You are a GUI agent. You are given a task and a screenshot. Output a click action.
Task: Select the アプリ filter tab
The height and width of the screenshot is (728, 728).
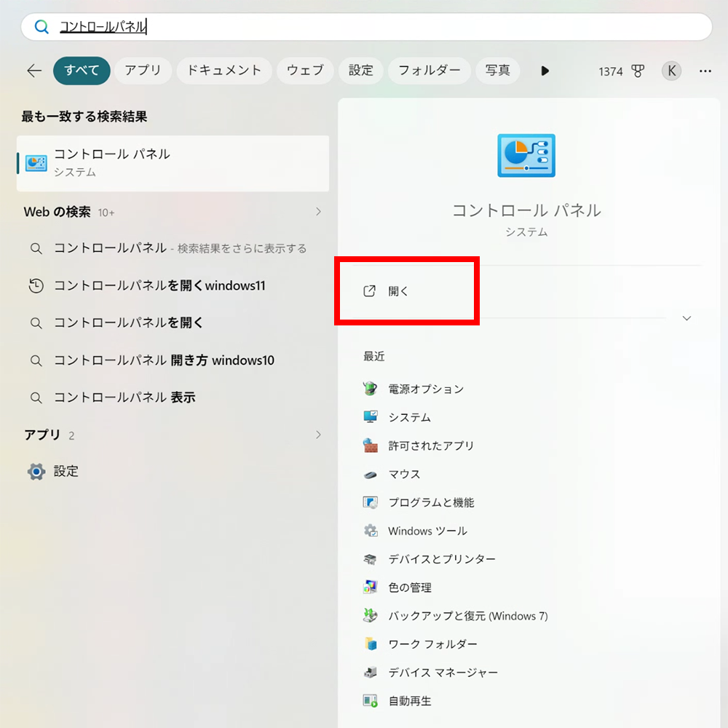click(143, 71)
